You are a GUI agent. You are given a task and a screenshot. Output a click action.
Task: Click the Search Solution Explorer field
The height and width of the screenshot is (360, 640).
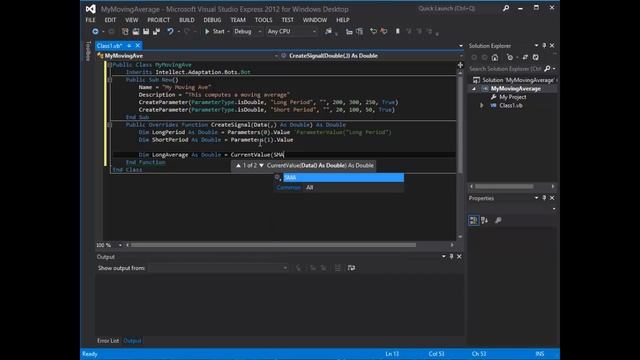point(505,69)
